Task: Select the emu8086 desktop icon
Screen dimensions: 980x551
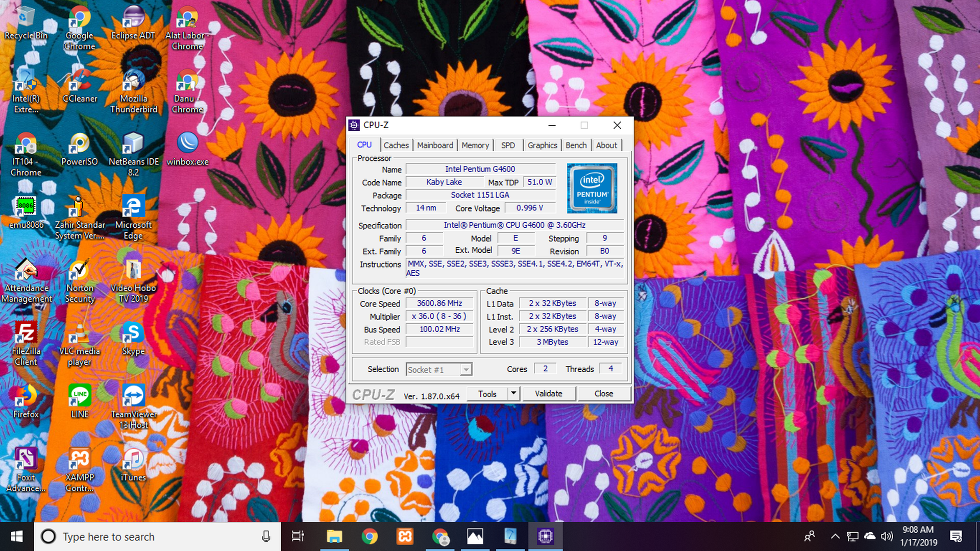Action: (x=26, y=212)
